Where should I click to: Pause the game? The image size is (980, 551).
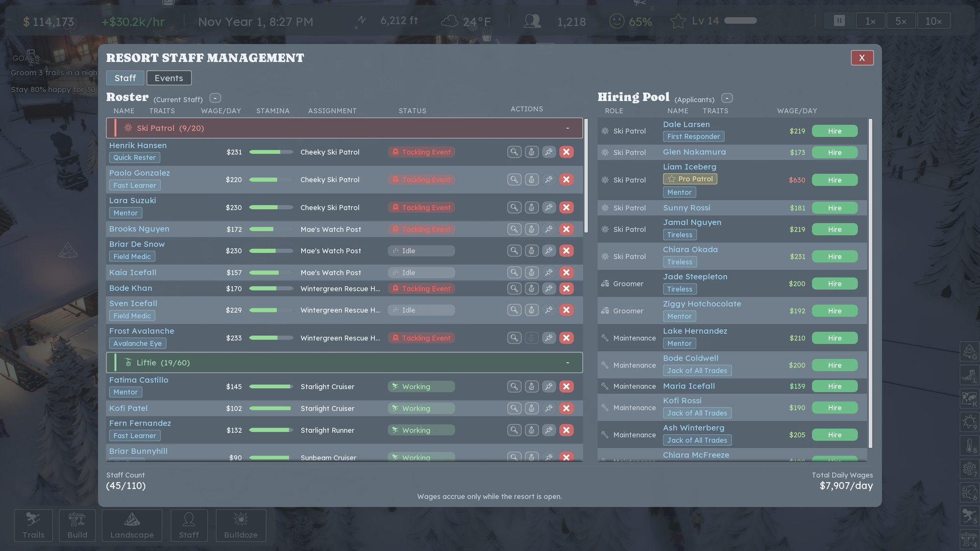point(839,21)
